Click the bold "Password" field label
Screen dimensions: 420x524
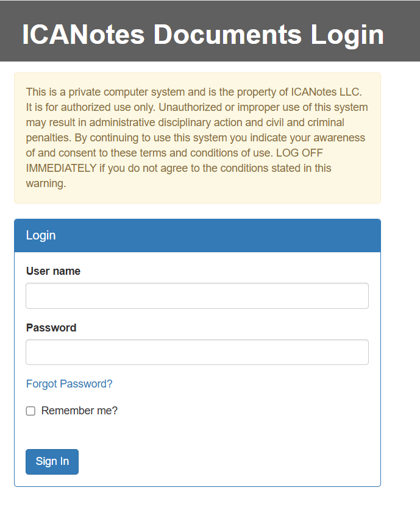point(51,328)
